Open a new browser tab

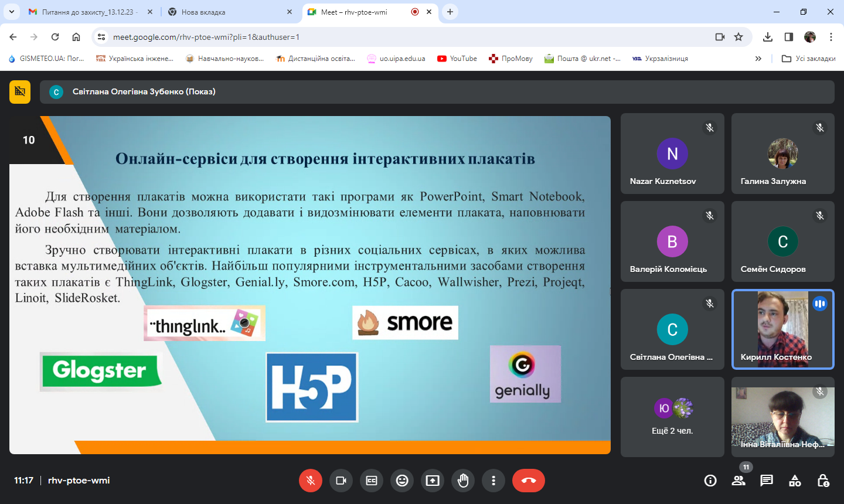point(450,12)
